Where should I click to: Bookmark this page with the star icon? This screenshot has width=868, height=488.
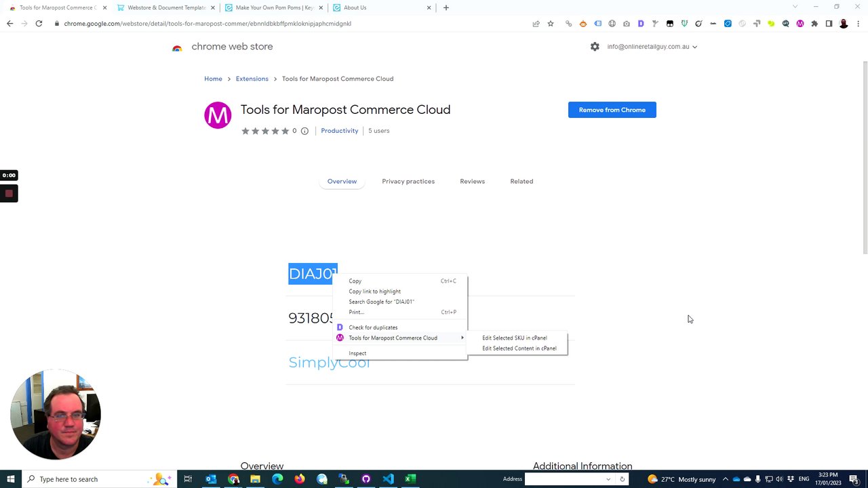point(551,24)
